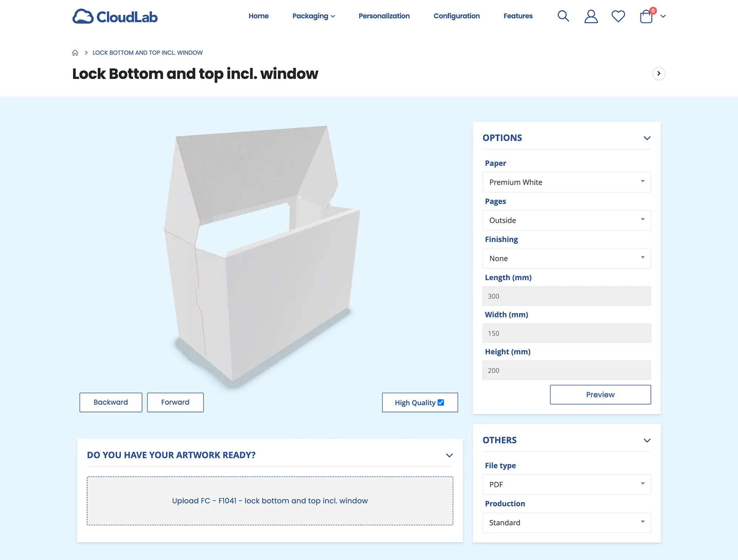Open the File type PDF dropdown
738x560 pixels.
tap(566, 484)
